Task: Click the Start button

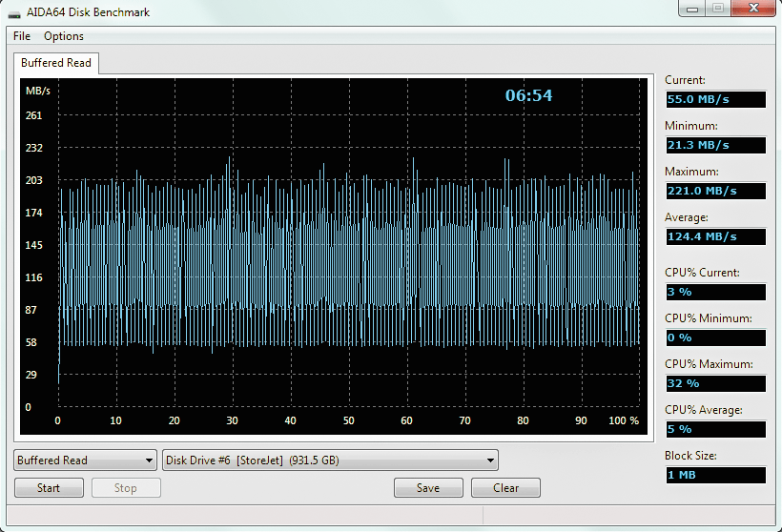Action: click(x=49, y=487)
